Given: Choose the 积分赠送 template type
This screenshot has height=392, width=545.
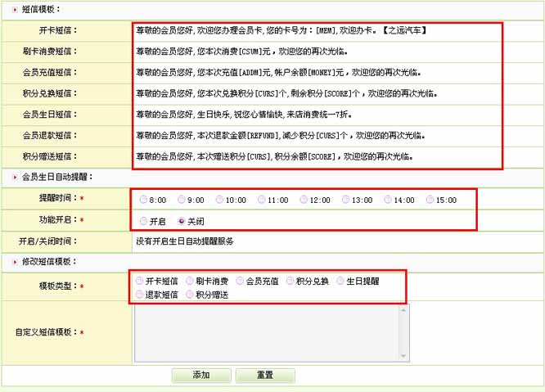Looking at the screenshot, I should tap(191, 294).
